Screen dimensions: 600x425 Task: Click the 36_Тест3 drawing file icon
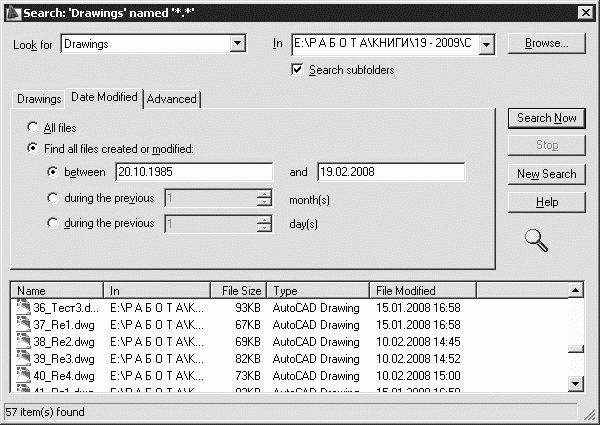[x=24, y=309]
